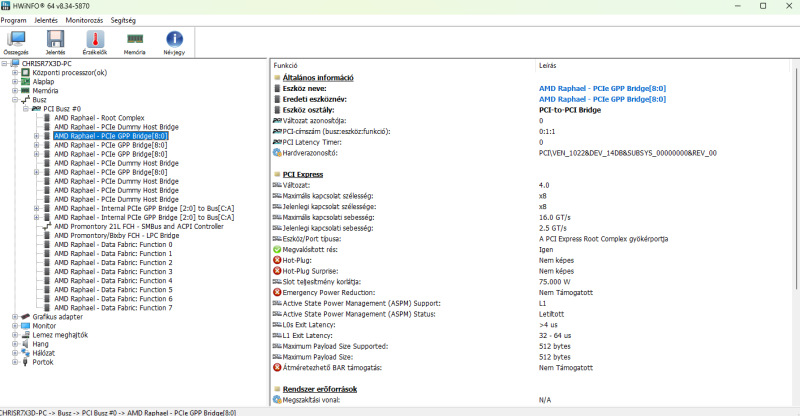Expand the Grafikus adapter node

[15, 317]
